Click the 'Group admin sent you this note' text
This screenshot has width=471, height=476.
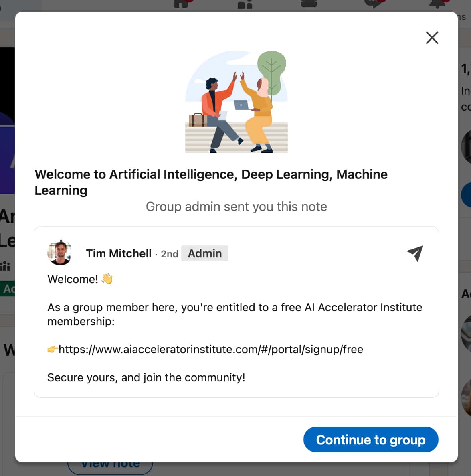click(x=237, y=207)
